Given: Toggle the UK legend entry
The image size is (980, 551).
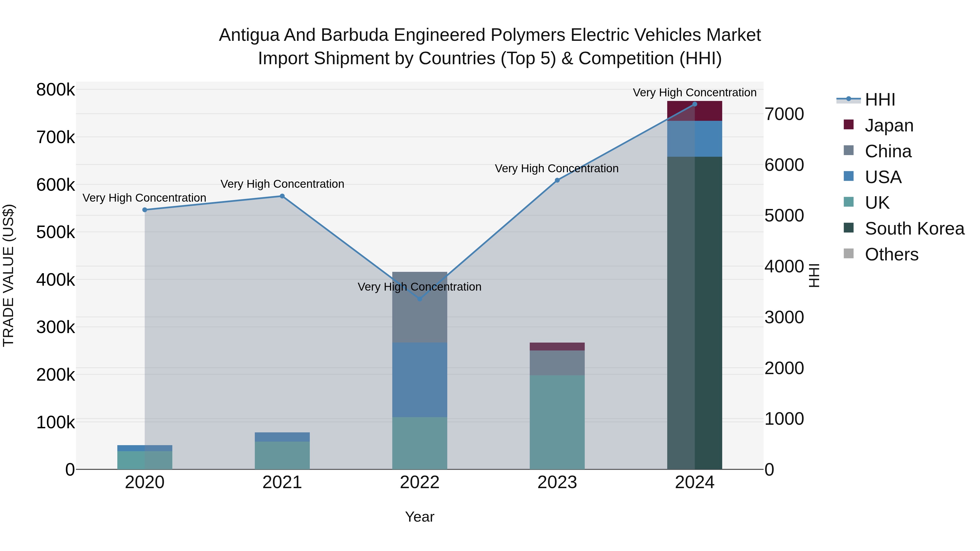Looking at the screenshot, I should [x=866, y=203].
